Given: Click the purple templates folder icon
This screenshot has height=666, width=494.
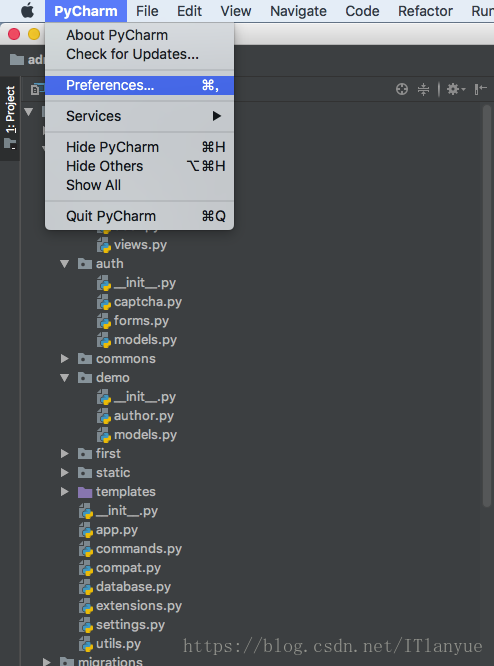Looking at the screenshot, I should coord(85,492).
